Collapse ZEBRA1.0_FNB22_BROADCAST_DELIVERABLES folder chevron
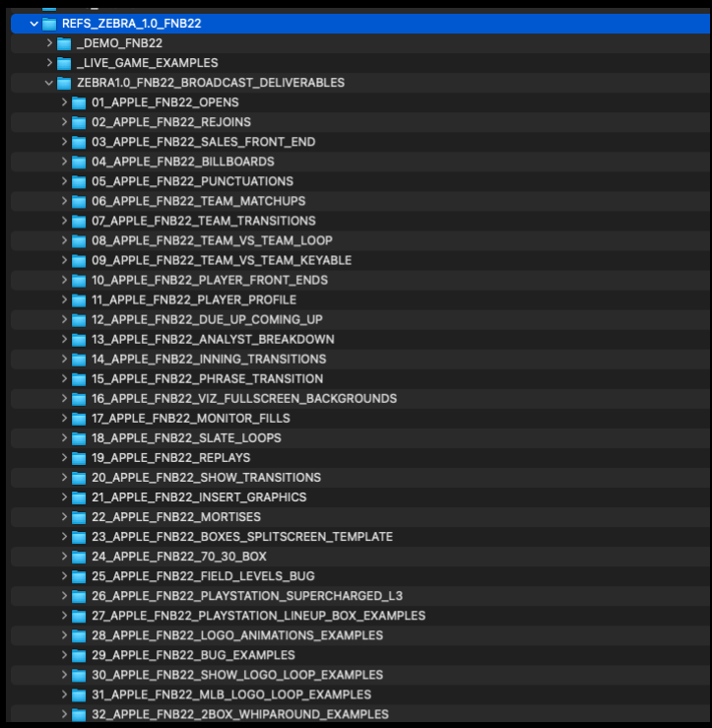 (48, 83)
